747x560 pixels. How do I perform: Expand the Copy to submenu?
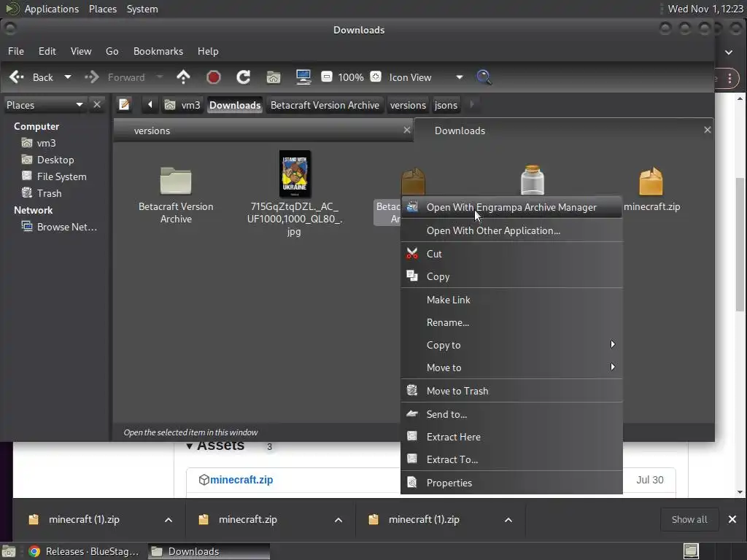point(511,345)
